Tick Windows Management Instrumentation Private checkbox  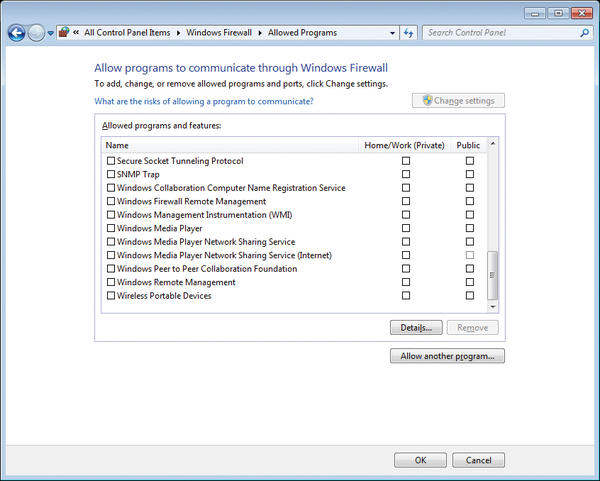(406, 215)
